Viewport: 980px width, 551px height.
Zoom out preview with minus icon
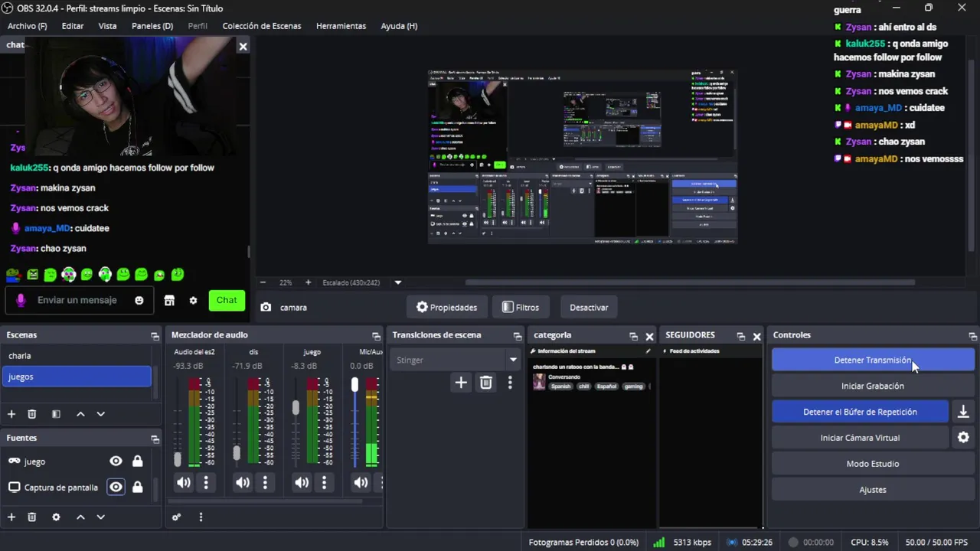pyautogui.click(x=263, y=282)
